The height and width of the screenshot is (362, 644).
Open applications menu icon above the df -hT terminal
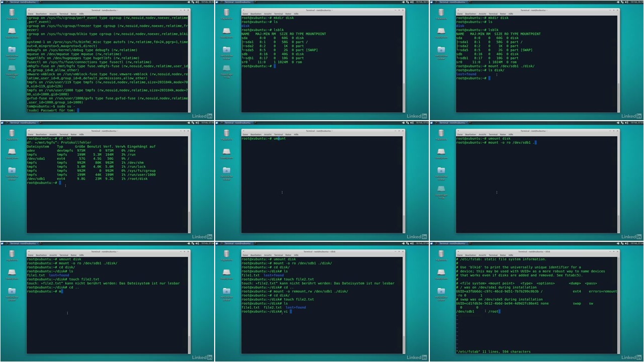pos(3,123)
